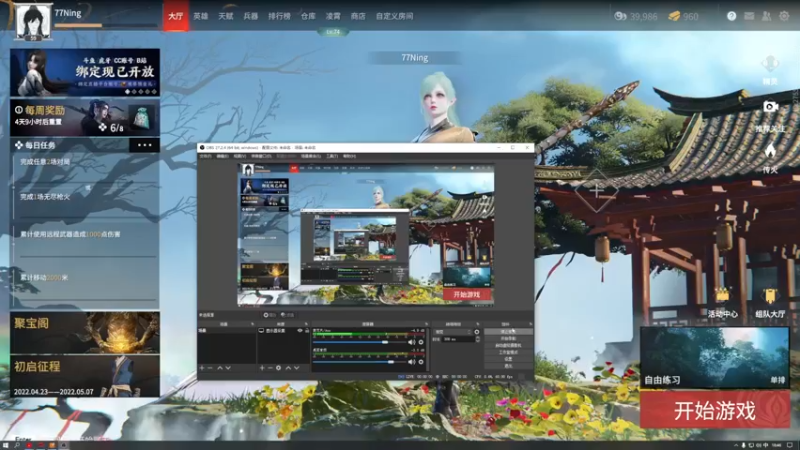Open the mail envelope icon in game header
The height and width of the screenshot is (450, 800).
749,16
